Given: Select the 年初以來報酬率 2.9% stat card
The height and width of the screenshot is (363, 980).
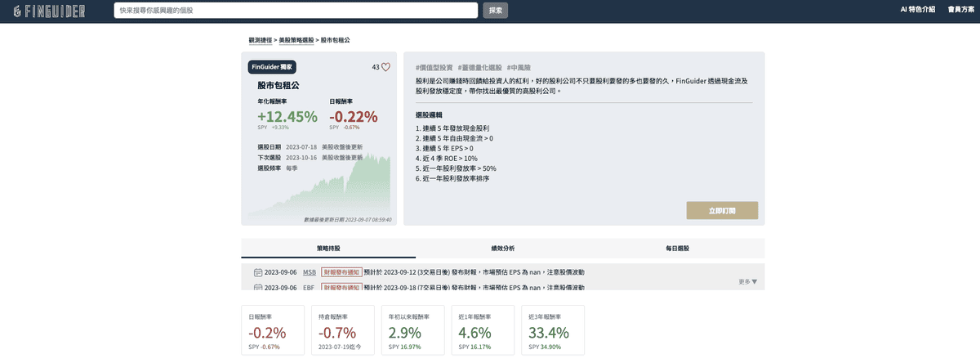Looking at the screenshot, I should (413, 331).
